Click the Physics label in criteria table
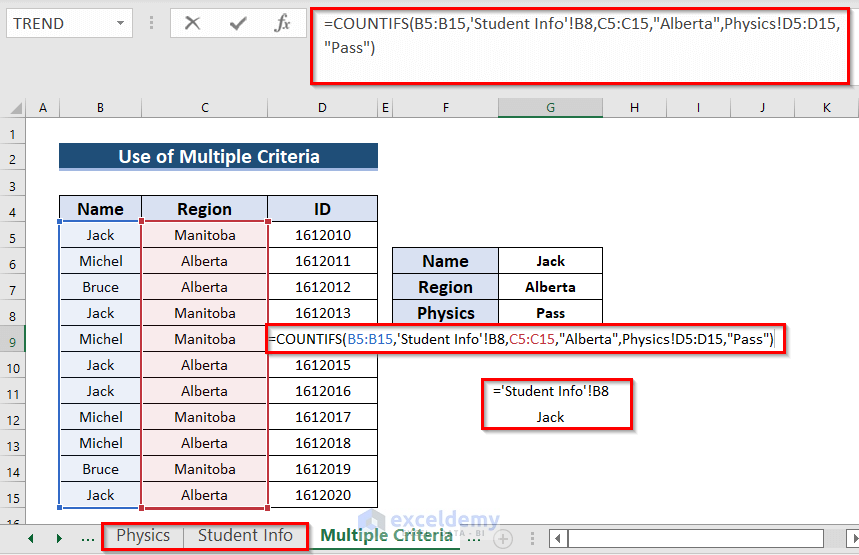Screen dimensions: 859x555 [445, 313]
